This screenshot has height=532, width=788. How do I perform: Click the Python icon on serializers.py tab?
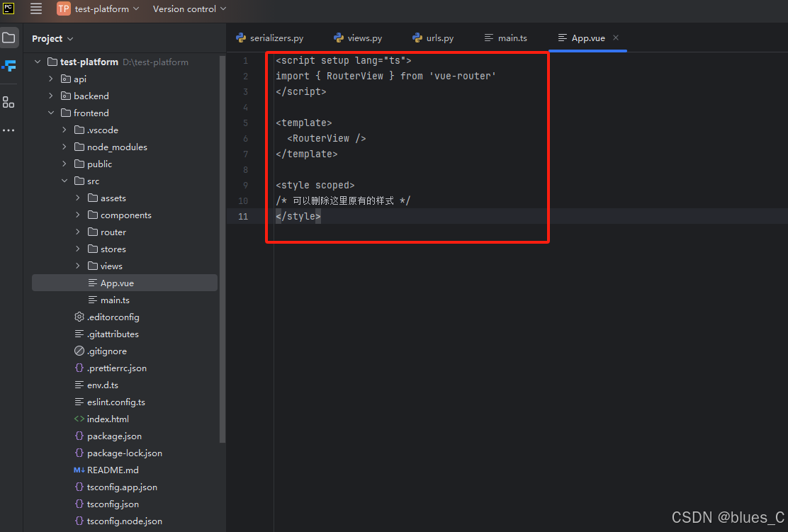pos(241,38)
